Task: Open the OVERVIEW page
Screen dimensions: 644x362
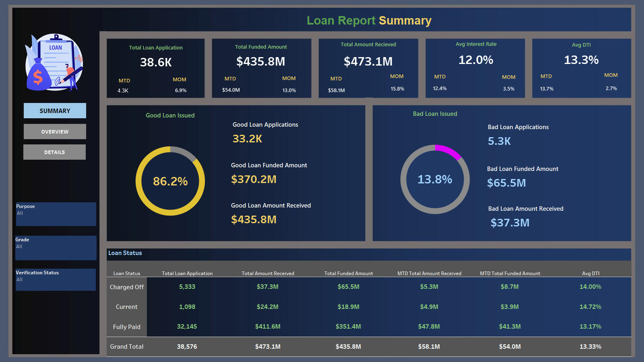Action: [x=55, y=132]
